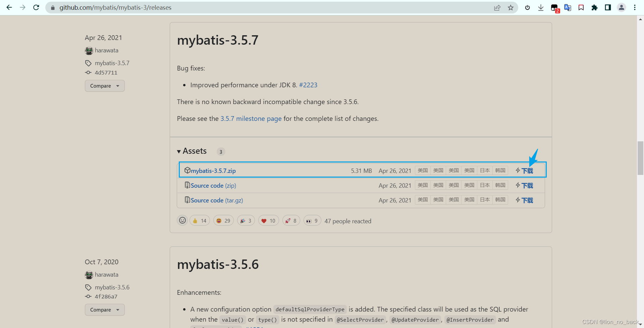Image resolution: width=644 pixels, height=328 pixels.
Task: Open Compare dropdown for mybatis-3.5.6
Action: point(105,310)
